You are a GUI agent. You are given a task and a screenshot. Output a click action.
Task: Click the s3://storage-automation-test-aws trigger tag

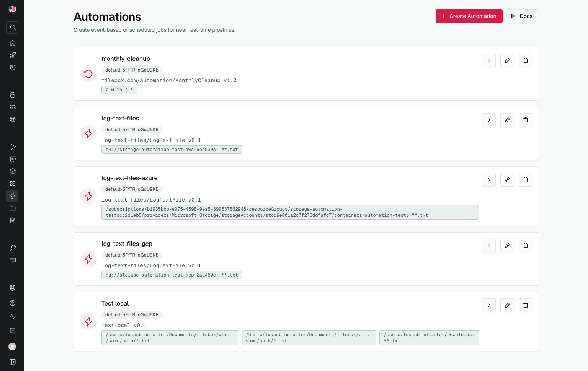(x=172, y=150)
